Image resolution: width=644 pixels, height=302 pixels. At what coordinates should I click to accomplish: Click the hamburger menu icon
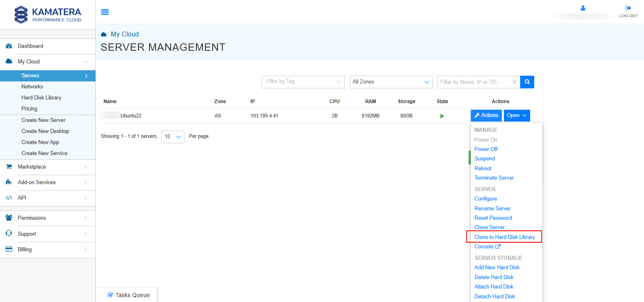pyautogui.click(x=105, y=12)
